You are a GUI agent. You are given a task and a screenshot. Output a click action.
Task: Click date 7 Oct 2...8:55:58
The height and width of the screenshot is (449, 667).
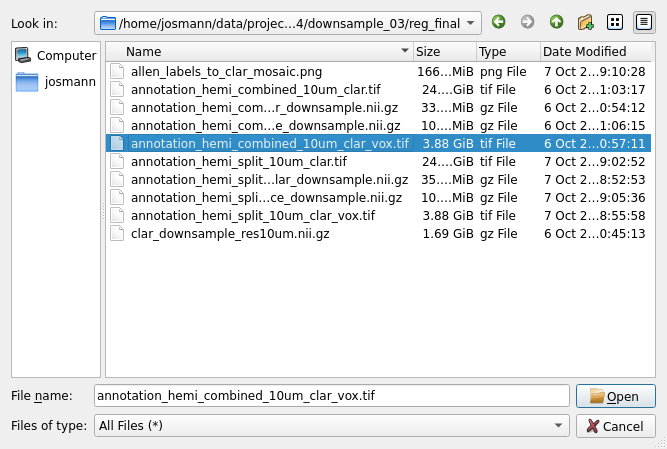tap(595, 216)
